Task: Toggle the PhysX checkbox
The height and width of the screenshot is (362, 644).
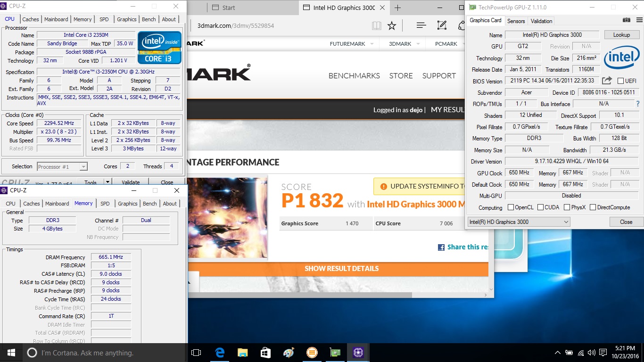Action: (x=566, y=207)
